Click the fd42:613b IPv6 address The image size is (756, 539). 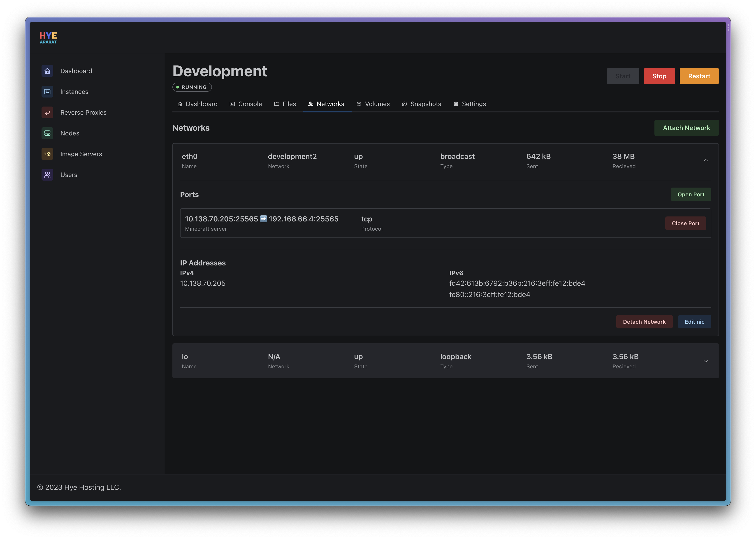517,283
